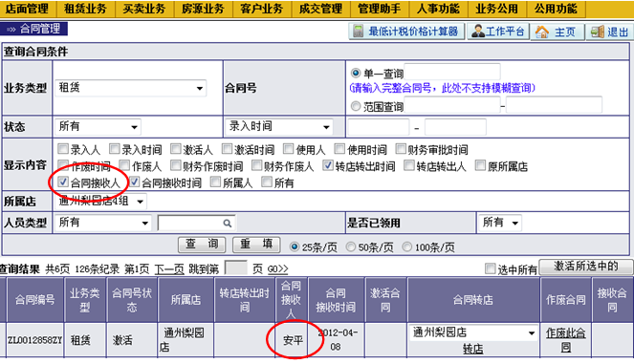Open the 客户业务 menu
The height and width of the screenshot is (364, 634).
(x=262, y=9)
